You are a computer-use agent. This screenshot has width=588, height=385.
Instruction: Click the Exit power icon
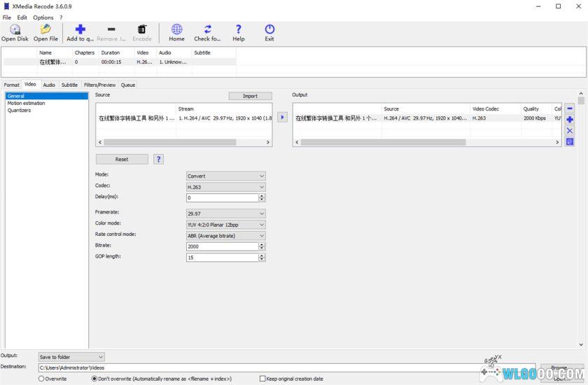tap(269, 33)
